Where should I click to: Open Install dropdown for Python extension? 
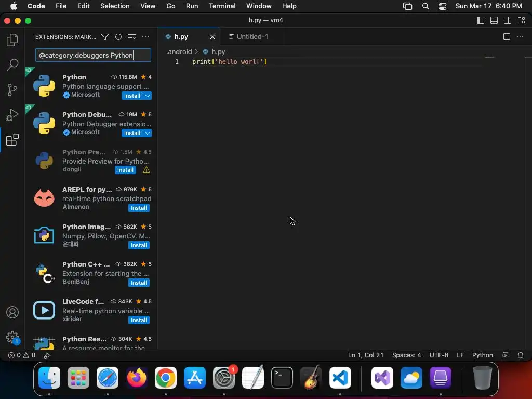[148, 96]
